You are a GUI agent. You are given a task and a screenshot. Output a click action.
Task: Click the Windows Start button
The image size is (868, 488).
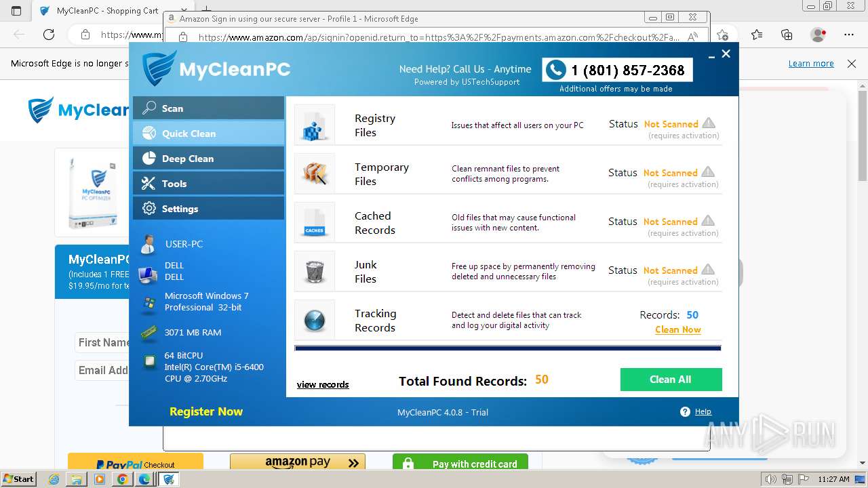(x=18, y=479)
